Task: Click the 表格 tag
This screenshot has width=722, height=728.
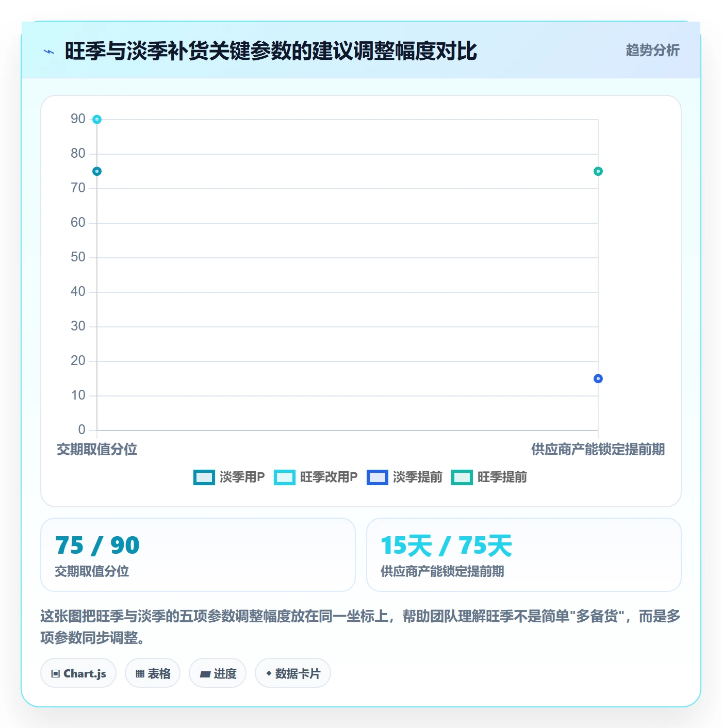Action: (153, 673)
